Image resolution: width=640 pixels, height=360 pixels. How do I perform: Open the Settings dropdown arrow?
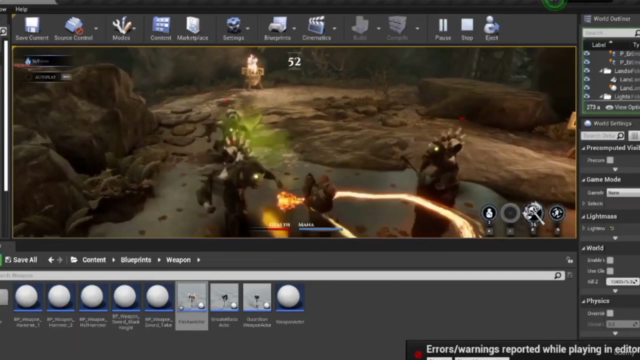tap(248, 28)
